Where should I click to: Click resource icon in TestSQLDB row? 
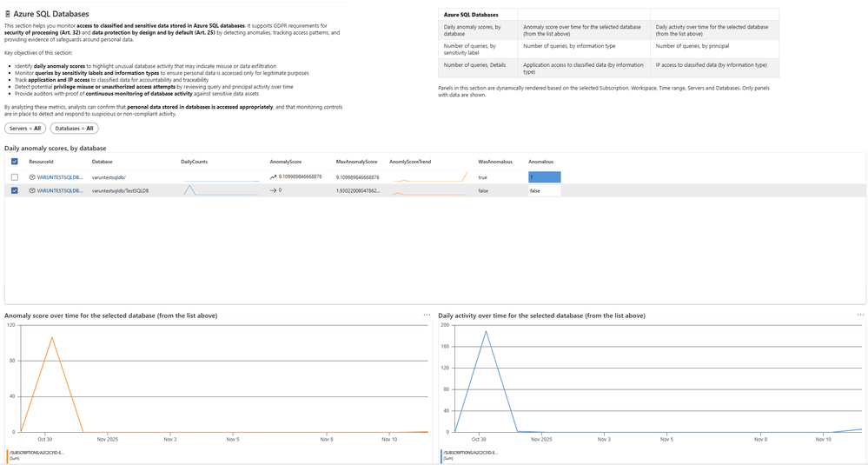coord(32,190)
